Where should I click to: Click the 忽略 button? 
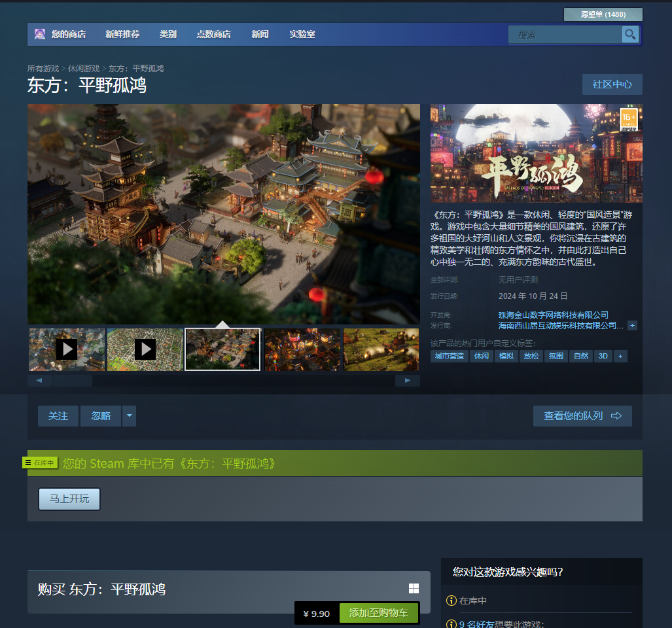tap(101, 416)
